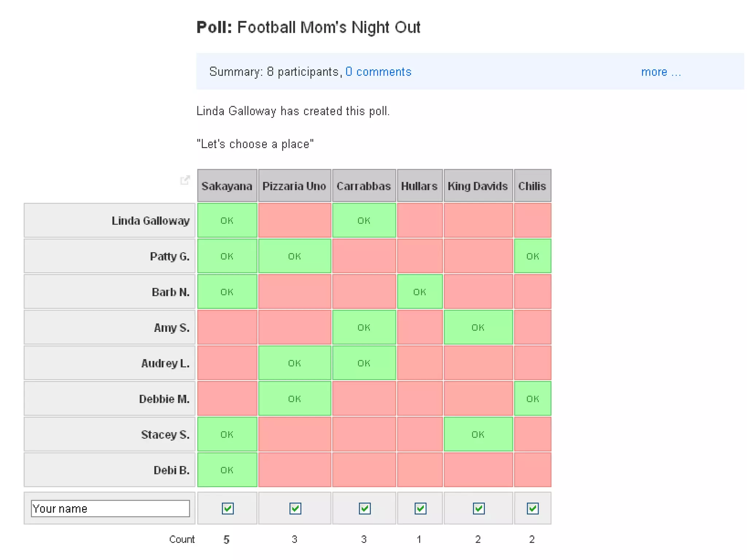Select the Hullars column header
Screen dimensions: 747x560
coord(419,186)
